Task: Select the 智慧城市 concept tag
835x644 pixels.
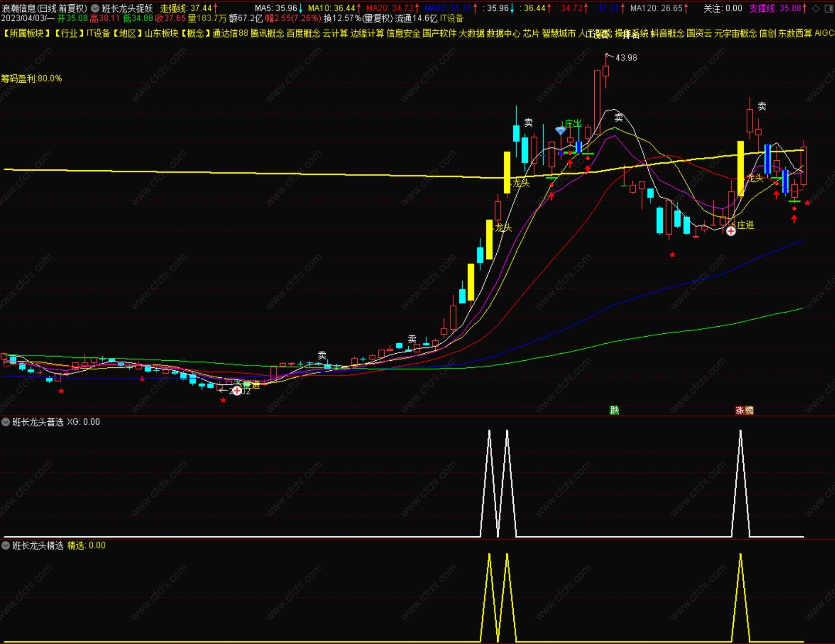Action: pyautogui.click(x=559, y=33)
